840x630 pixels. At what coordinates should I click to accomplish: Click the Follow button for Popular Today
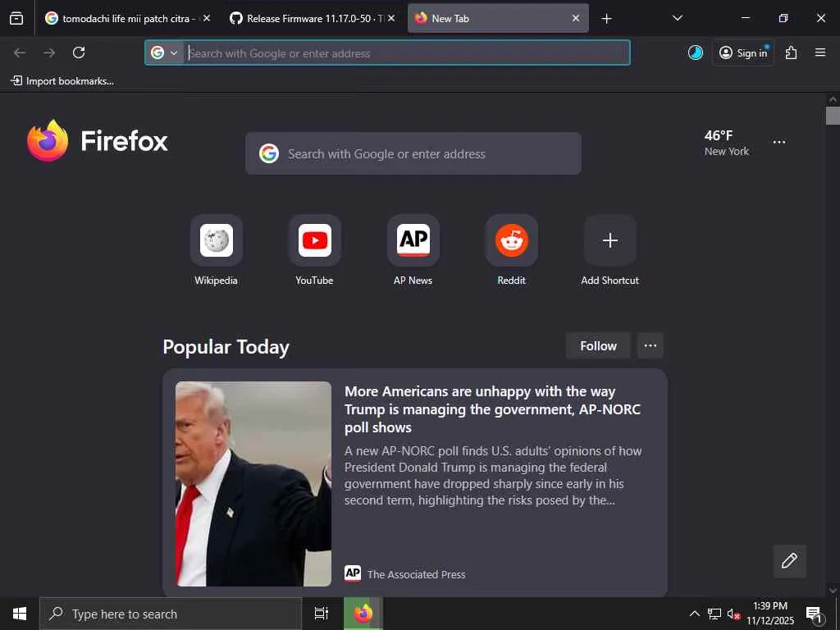(598, 345)
